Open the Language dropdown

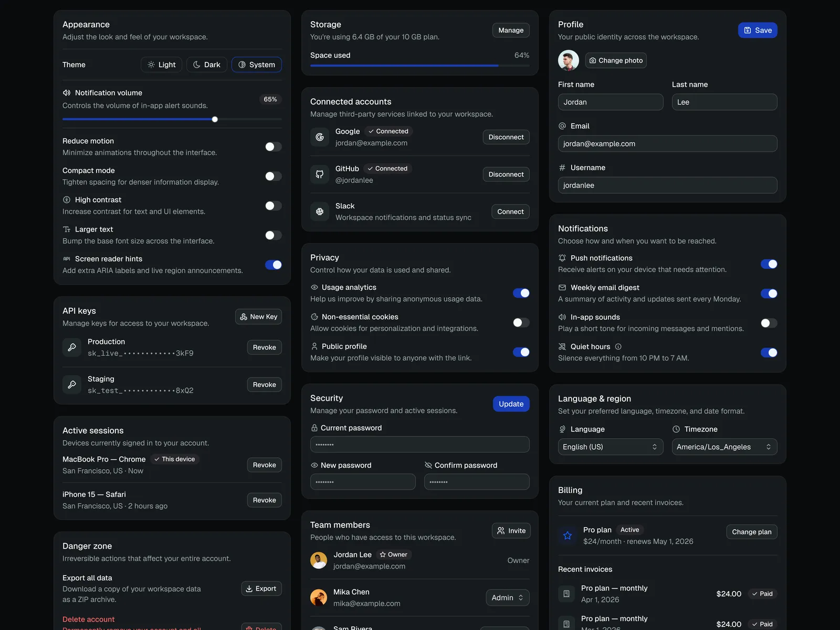tap(610, 447)
